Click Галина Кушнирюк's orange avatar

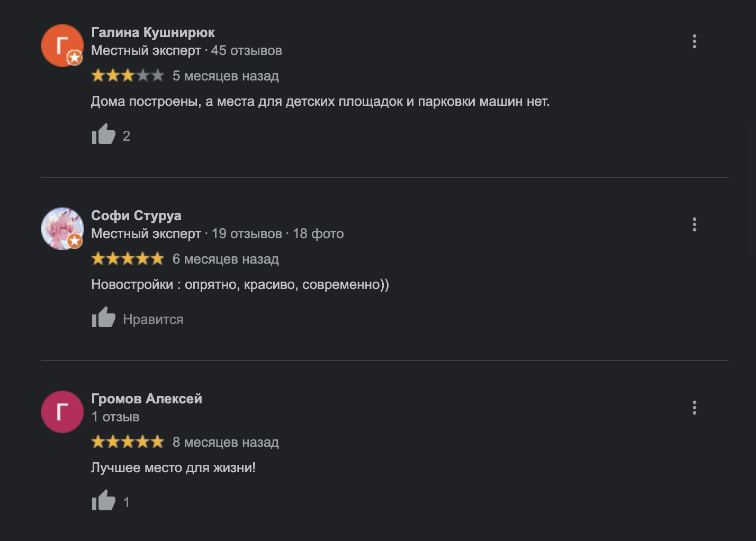(62, 46)
